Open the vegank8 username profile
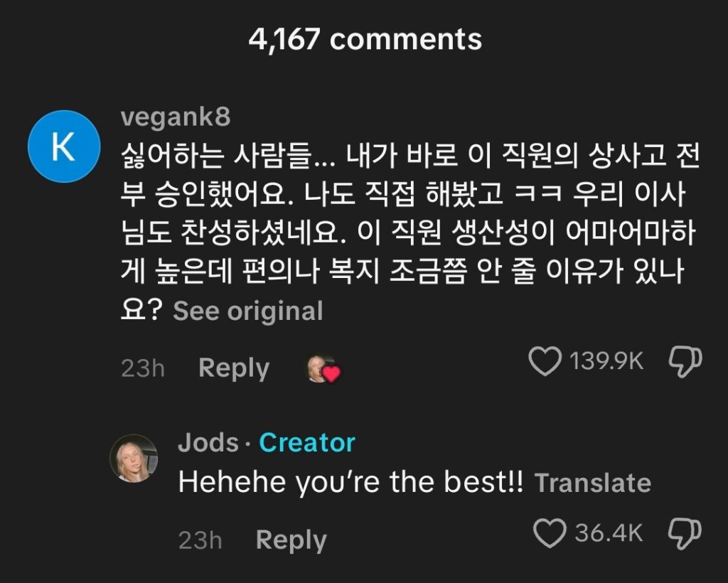This screenshot has width=728, height=583. click(176, 117)
